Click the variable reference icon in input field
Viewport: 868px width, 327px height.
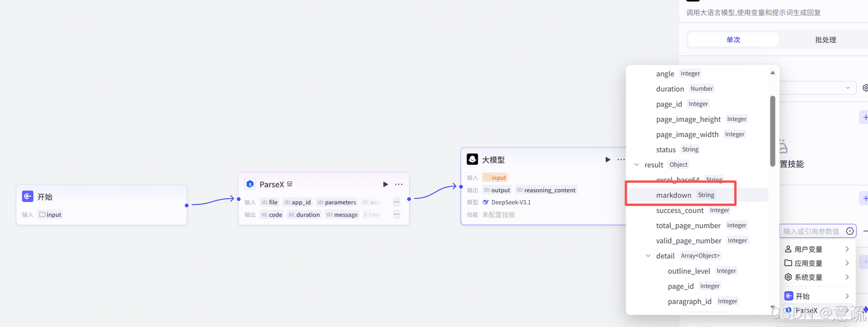[x=850, y=231]
